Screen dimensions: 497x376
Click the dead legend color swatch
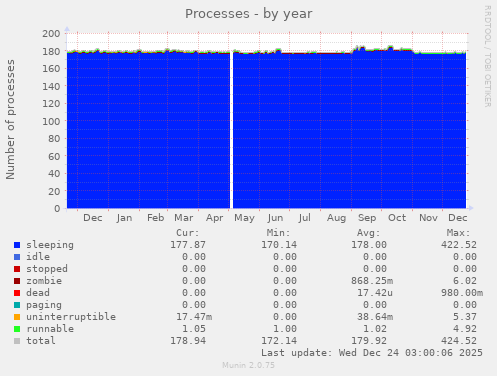[17, 293]
